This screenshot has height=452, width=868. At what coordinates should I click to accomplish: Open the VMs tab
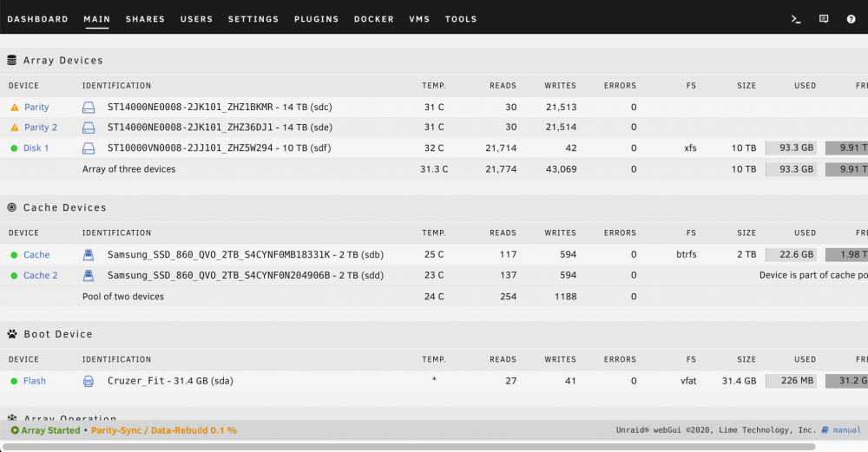click(x=419, y=19)
